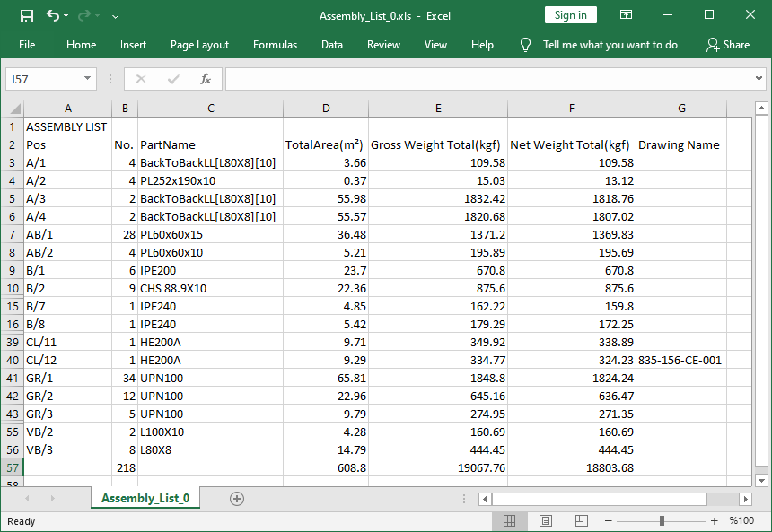772x532 pixels.
Task: Click the Insert Function fx icon
Action: click(x=206, y=79)
